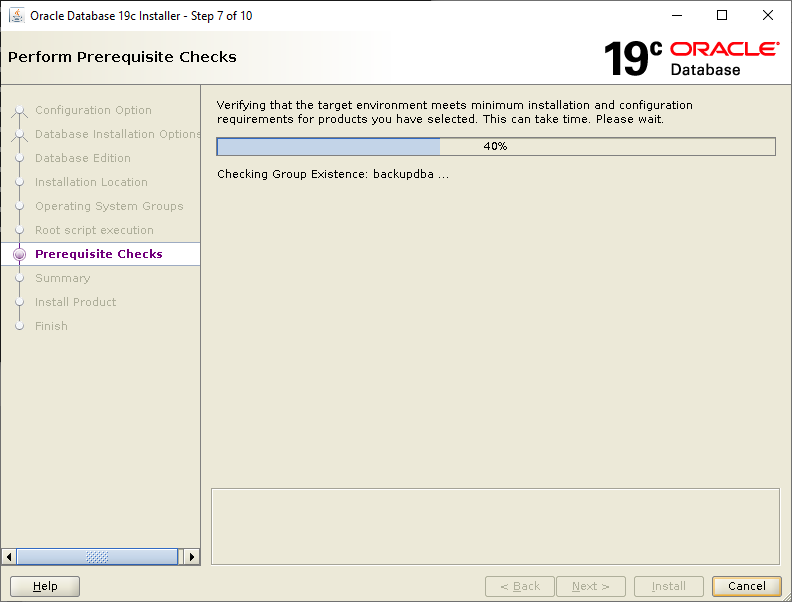Click the Back button

[x=520, y=586]
